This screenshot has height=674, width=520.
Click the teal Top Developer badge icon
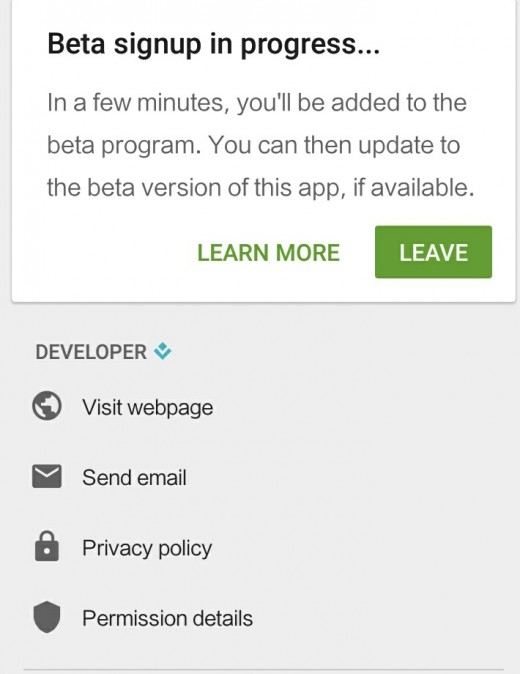[x=163, y=351]
